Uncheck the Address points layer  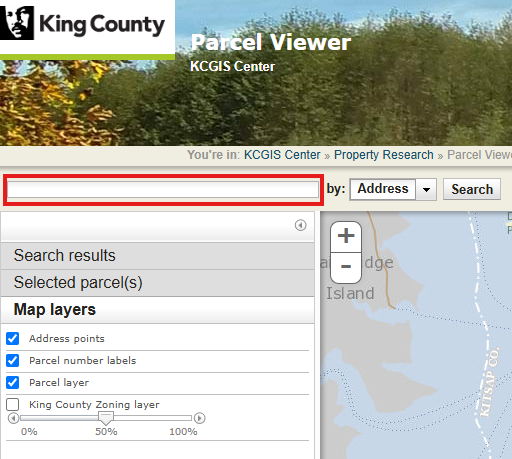coord(13,338)
